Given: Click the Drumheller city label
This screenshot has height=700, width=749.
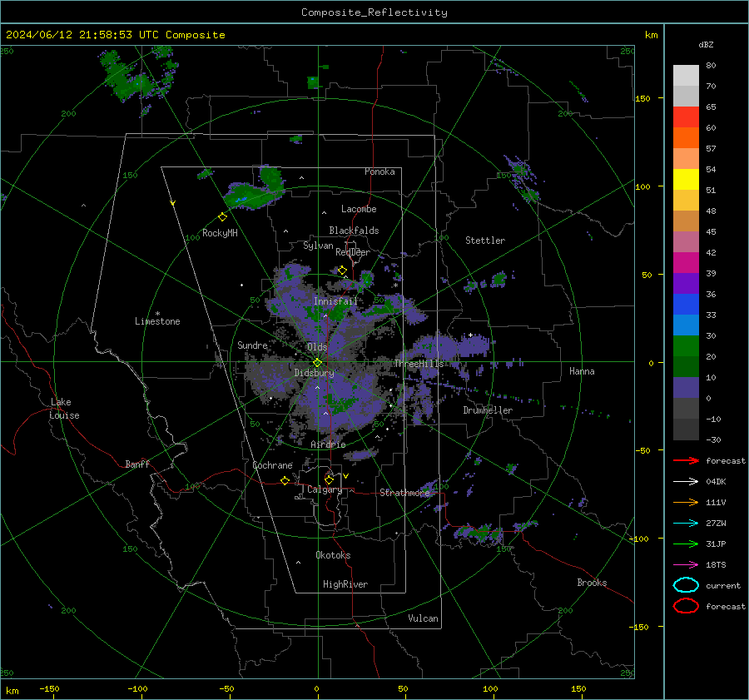Looking at the screenshot, I should (x=488, y=410).
